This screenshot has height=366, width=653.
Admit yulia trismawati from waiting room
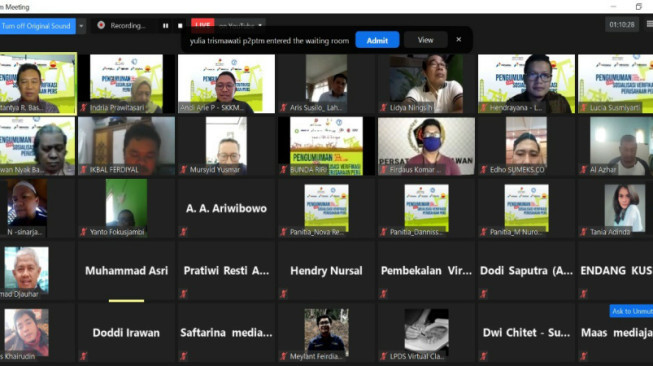pos(377,40)
